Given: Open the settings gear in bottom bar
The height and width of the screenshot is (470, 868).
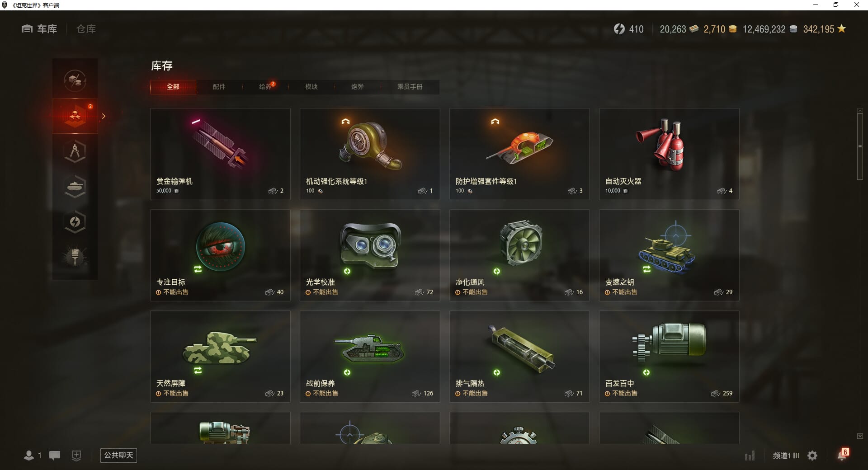Looking at the screenshot, I should [812, 456].
